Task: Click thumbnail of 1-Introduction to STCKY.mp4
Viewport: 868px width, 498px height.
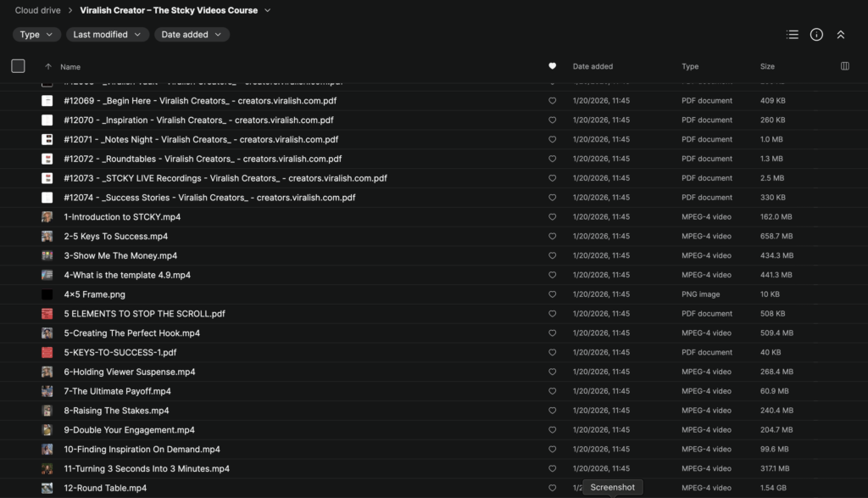Action: pyautogui.click(x=47, y=217)
